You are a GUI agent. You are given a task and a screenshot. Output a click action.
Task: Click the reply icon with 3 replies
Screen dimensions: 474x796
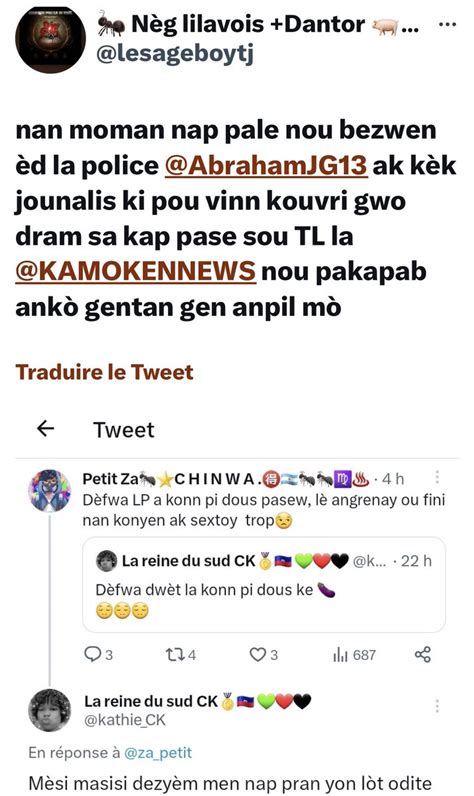[98, 655]
